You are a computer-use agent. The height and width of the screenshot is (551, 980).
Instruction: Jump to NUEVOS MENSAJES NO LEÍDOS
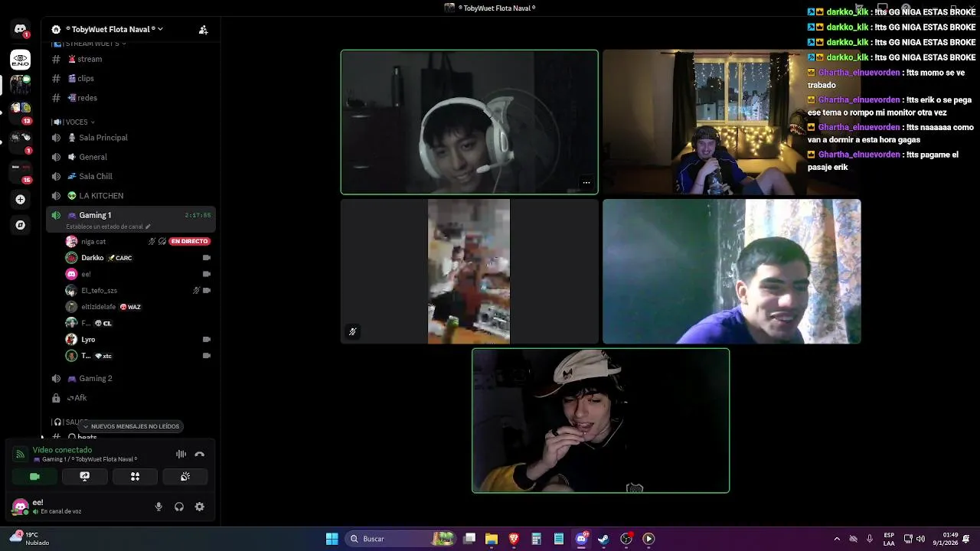(x=130, y=426)
